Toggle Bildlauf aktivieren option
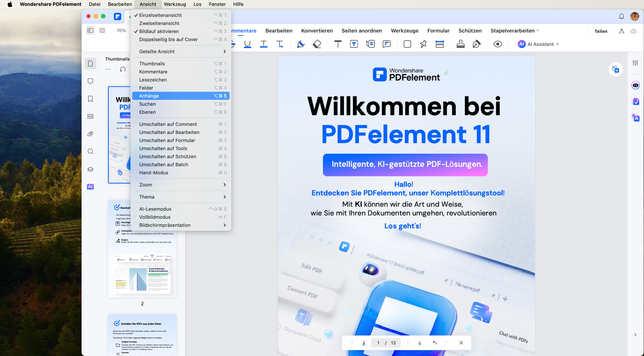Screen dimensions: 644x356 tap(181, 32)
